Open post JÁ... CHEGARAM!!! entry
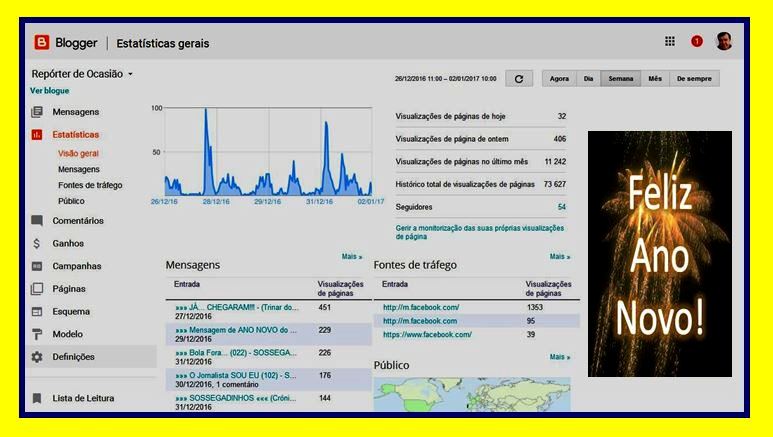This screenshot has width=773, height=437. [x=237, y=307]
